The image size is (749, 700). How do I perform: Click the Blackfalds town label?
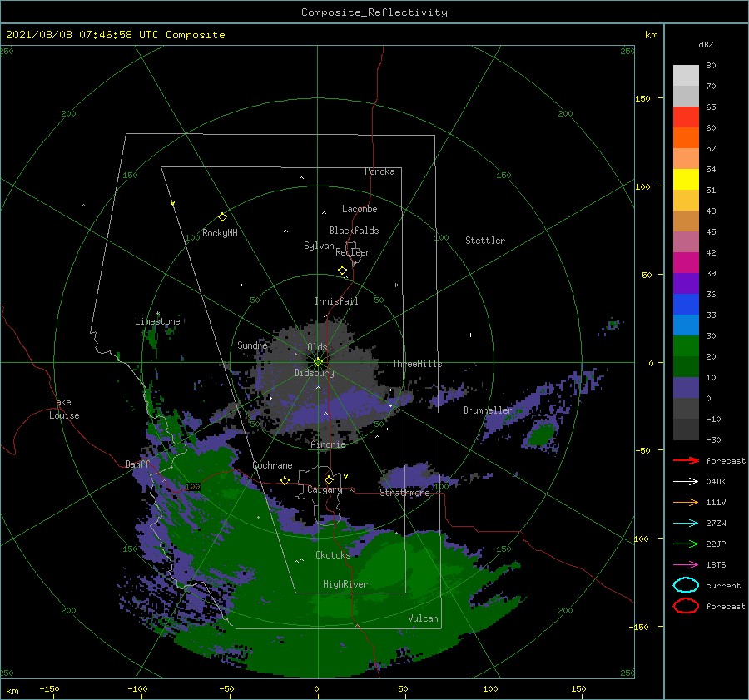point(354,231)
